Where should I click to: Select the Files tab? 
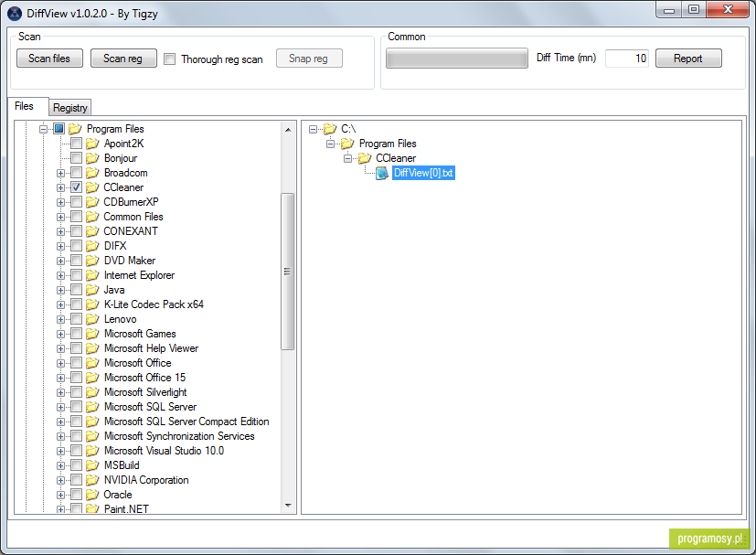click(x=28, y=106)
